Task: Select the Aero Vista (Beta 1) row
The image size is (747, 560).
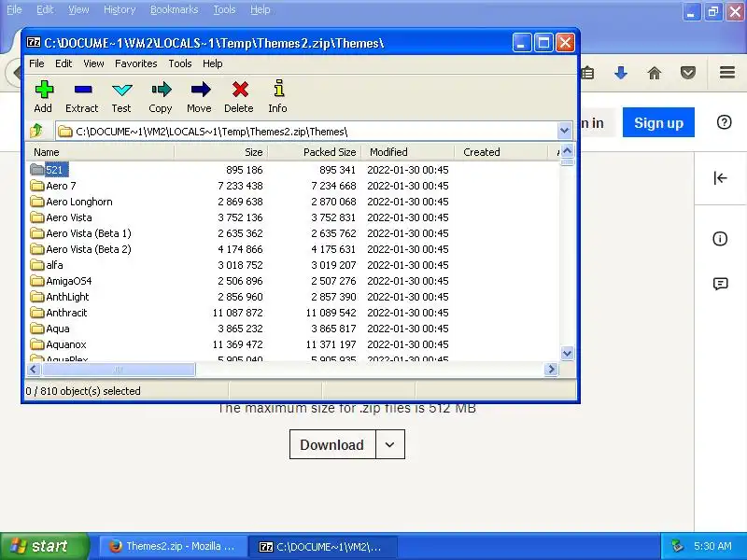Action: (292, 233)
